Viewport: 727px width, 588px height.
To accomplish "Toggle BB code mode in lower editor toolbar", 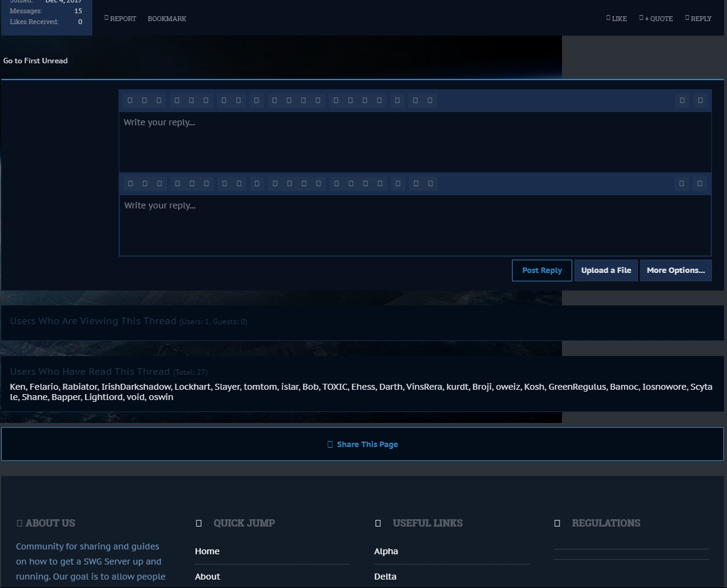I will click(x=699, y=184).
